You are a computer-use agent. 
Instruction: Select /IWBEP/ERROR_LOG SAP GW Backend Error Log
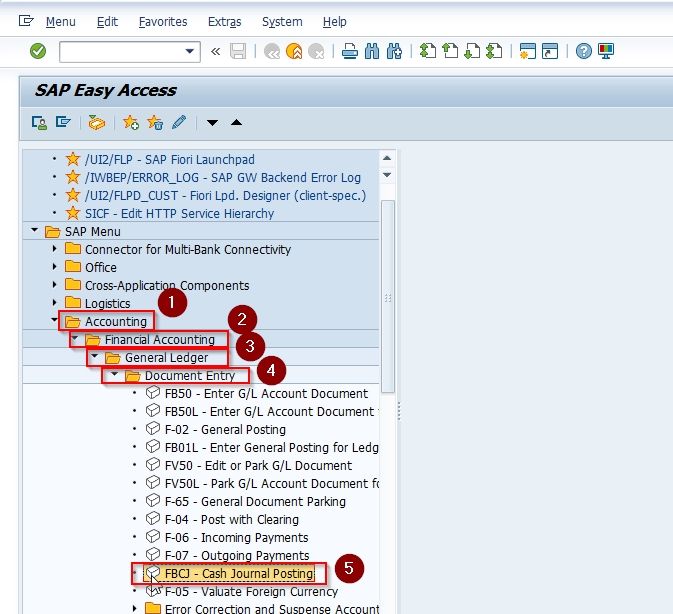[x=223, y=178]
